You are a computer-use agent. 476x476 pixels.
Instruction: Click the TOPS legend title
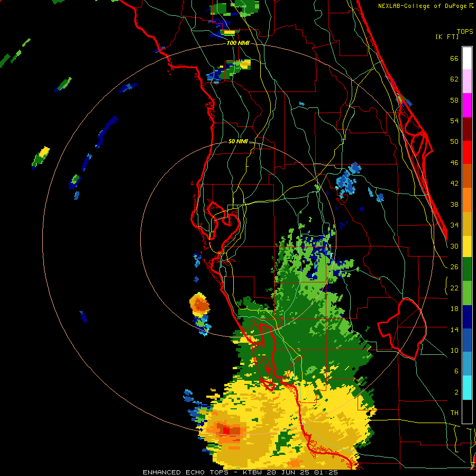pos(465,31)
